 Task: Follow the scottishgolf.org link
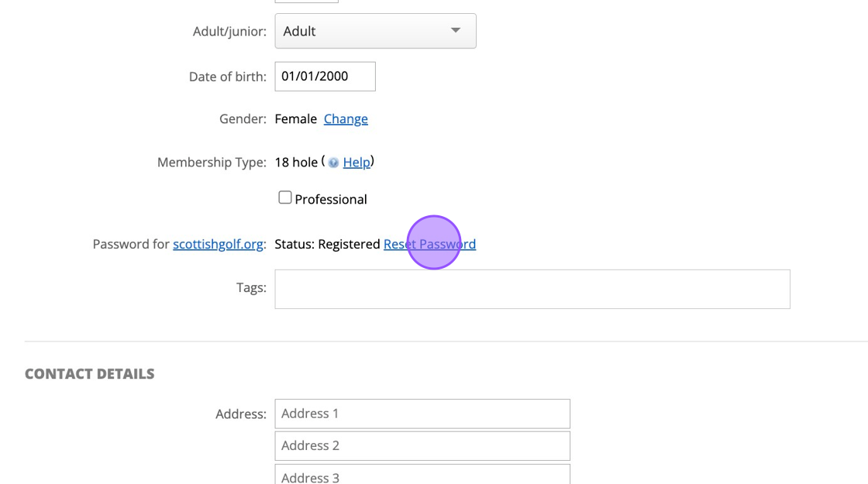(x=218, y=244)
